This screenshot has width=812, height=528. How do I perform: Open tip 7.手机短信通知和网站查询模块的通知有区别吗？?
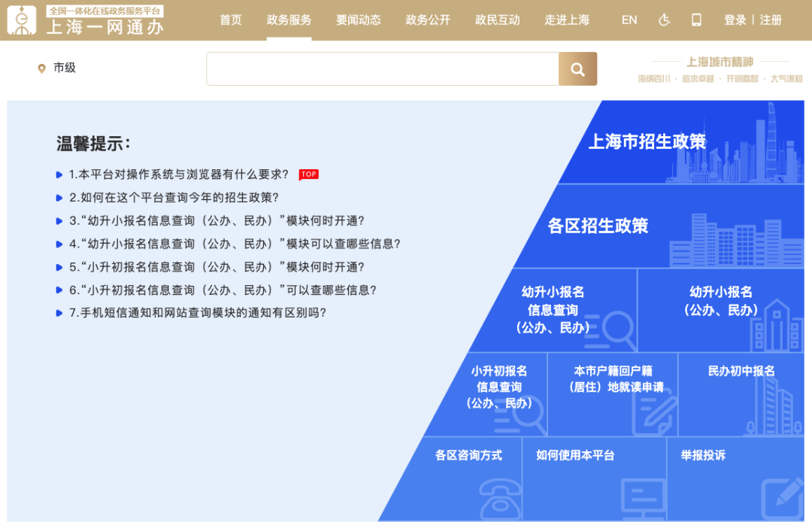(198, 313)
